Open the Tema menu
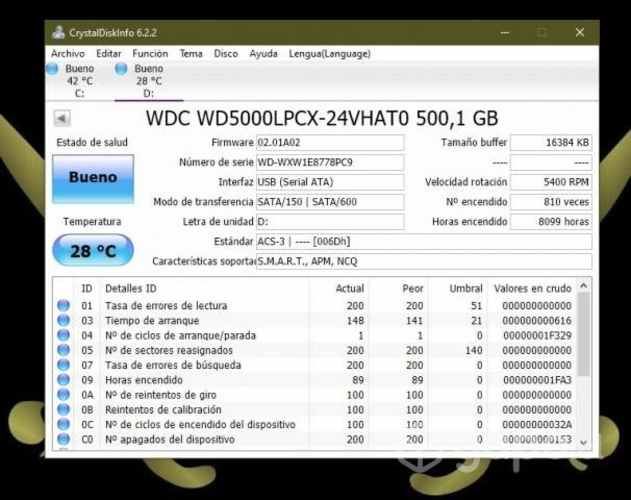 coord(191,54)
